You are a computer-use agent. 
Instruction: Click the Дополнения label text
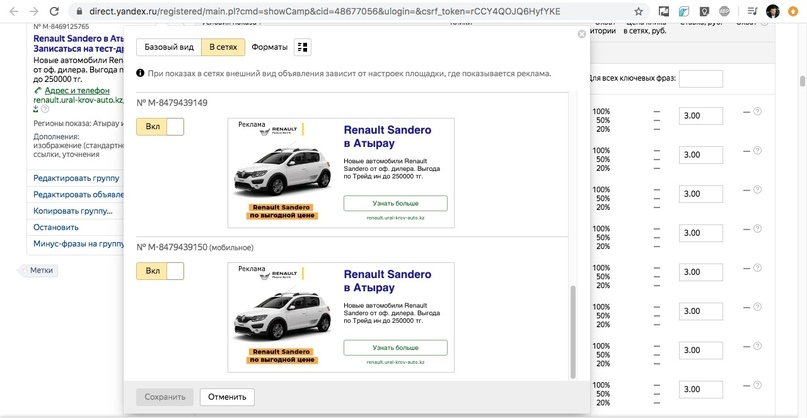tap(57, 137)
